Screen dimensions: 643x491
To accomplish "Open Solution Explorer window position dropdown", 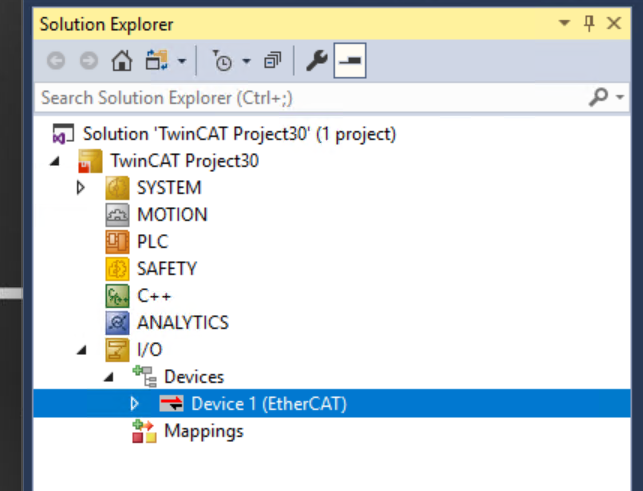I will (x=564, y=23).
